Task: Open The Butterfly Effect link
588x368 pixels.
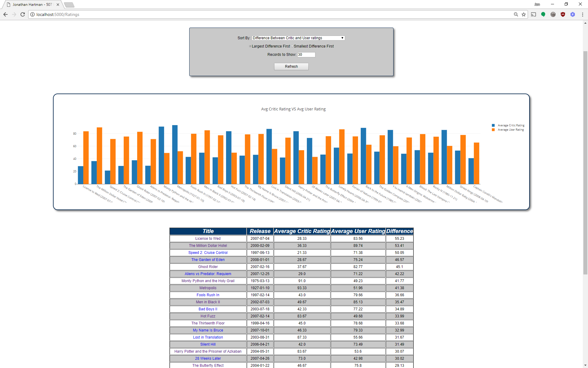Action: [x=208, y=366]
